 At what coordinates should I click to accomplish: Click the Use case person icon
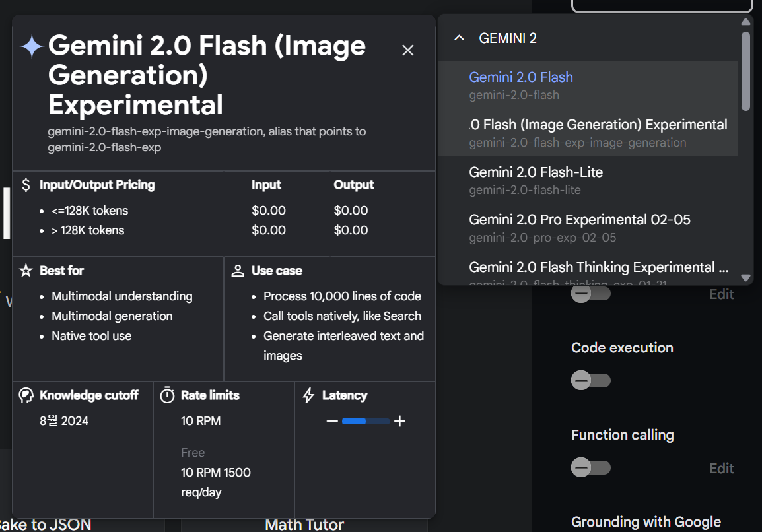238,271
